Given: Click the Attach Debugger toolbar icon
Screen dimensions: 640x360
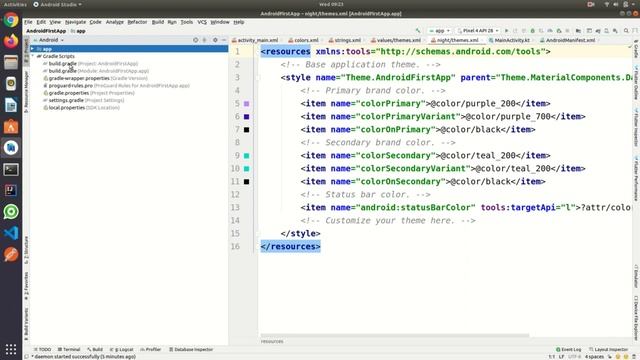Looking at the screenshot, I should pyautogui.click(x=559, y=31).
